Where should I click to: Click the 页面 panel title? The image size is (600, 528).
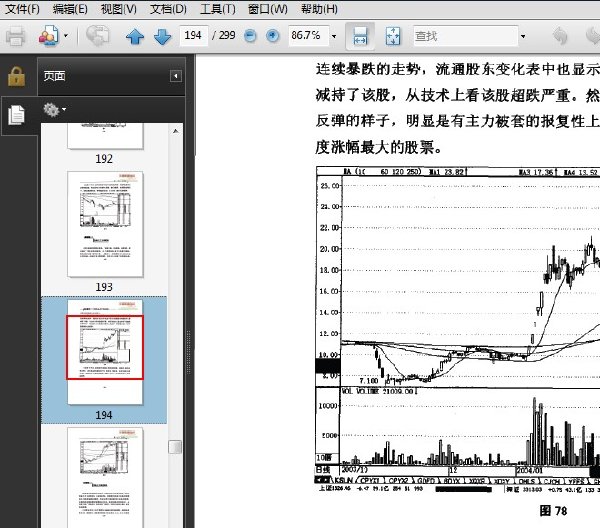coord(54,76)
